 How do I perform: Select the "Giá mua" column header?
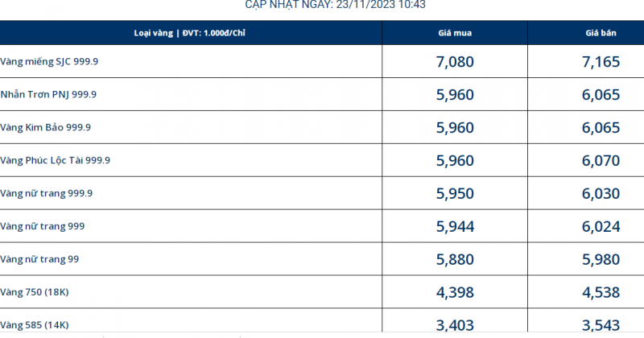pos(454,33)
